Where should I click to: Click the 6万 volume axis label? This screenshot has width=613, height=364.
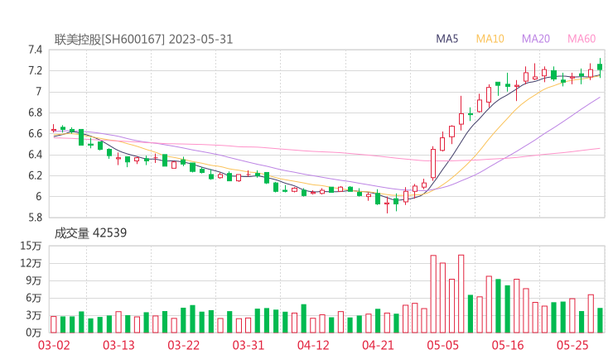pos(34,298)
